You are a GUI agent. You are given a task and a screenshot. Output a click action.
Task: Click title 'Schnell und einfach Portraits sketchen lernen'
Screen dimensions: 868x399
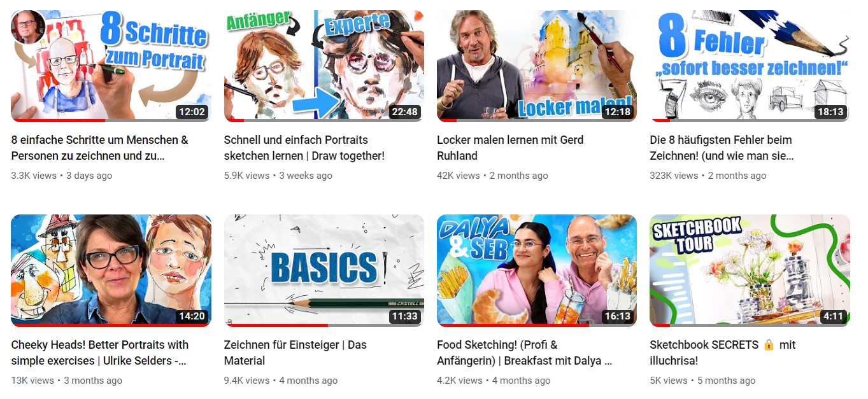(x=304, y=148)
